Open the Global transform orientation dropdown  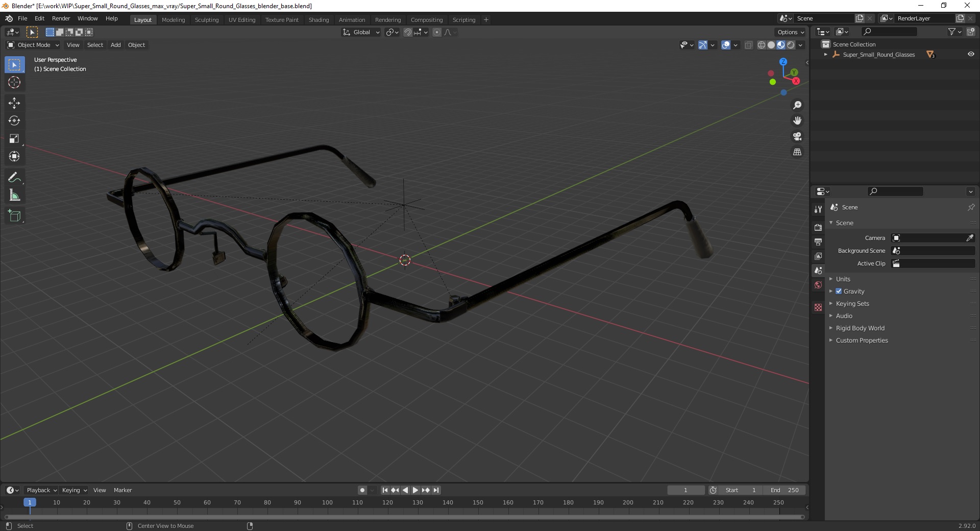coord(361,32)
